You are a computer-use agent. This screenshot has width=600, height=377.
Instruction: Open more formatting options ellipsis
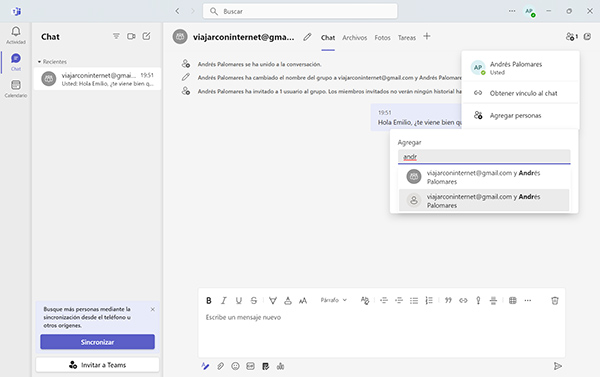click(x=528, y=300)
